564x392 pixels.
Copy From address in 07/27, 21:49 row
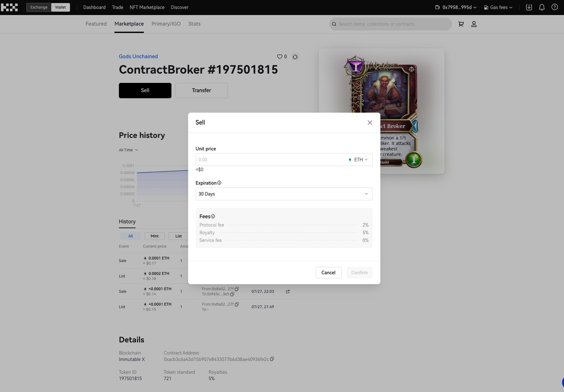[x=237, y=304]
